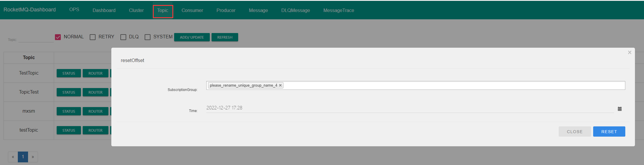Open the calendar icon beside Time
644x165 pixels.
619,109
